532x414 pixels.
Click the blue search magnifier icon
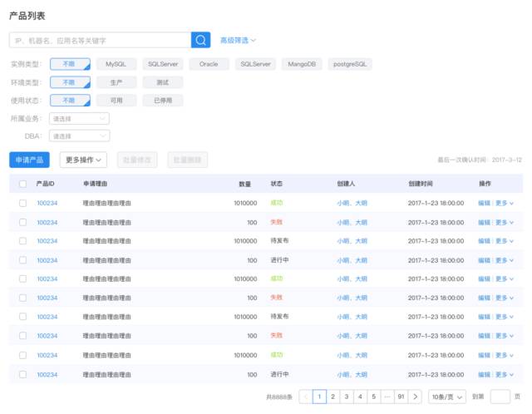(x=200, y=40)
